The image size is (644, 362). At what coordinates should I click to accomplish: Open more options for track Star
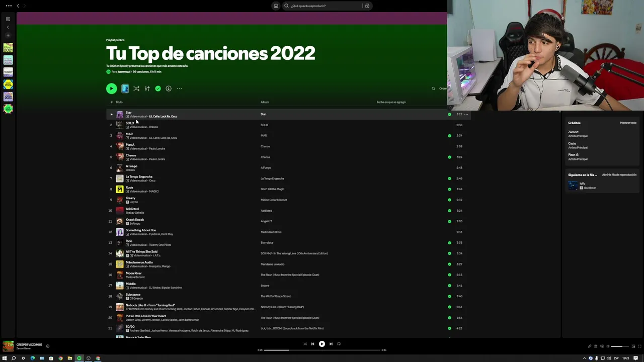466,114
